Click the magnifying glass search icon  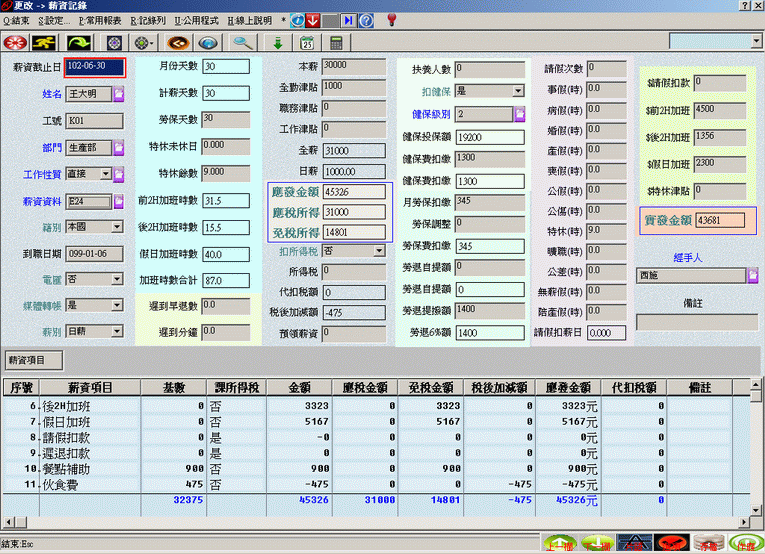pyautogui.click(x=242, y=43)
